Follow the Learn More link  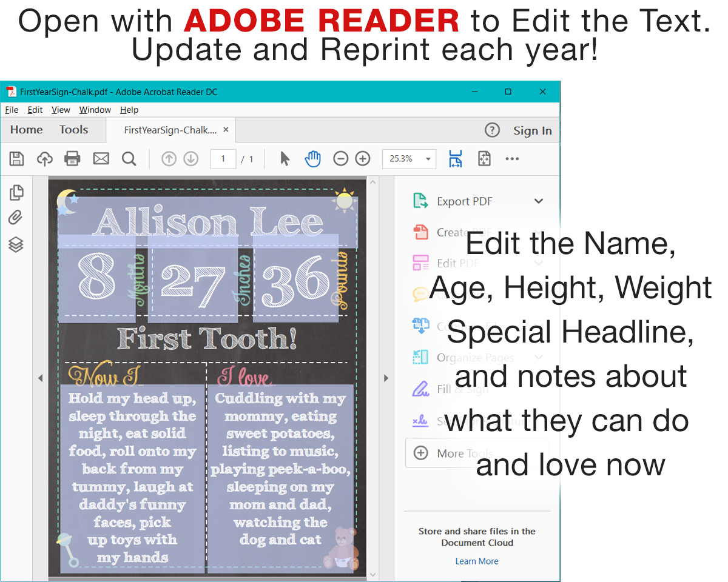[x=477, y=561]
